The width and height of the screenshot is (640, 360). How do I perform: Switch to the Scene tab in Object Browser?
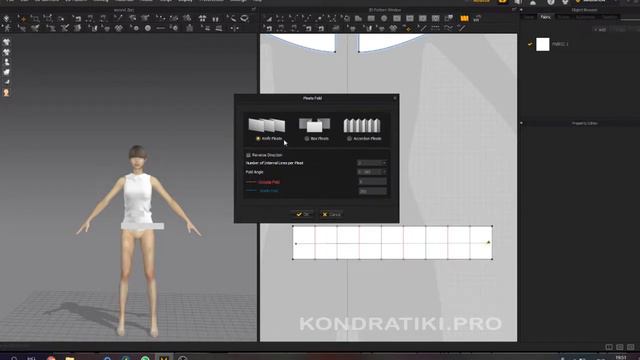[529, 17]
